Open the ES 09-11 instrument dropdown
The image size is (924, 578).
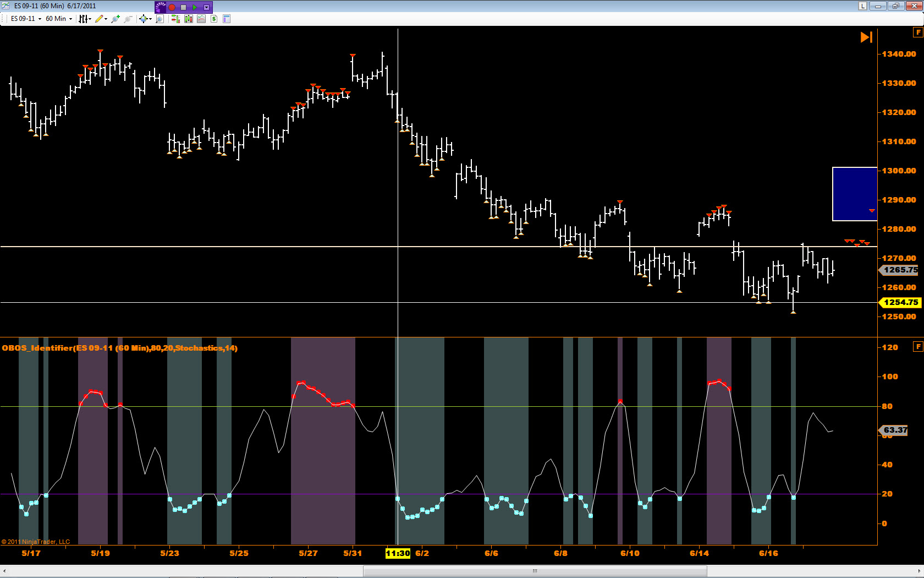tap(25, 19)
